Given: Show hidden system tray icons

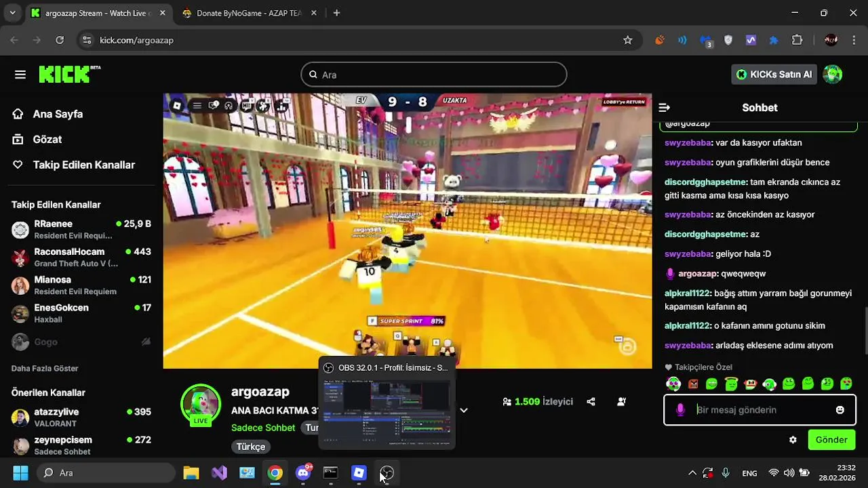Looking at the screenshot, I should tap(692, 473).
